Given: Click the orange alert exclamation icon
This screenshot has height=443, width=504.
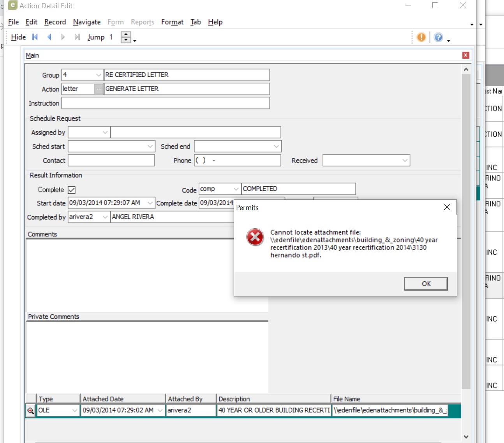Looking at the screenshot, I should click(421, 37).
